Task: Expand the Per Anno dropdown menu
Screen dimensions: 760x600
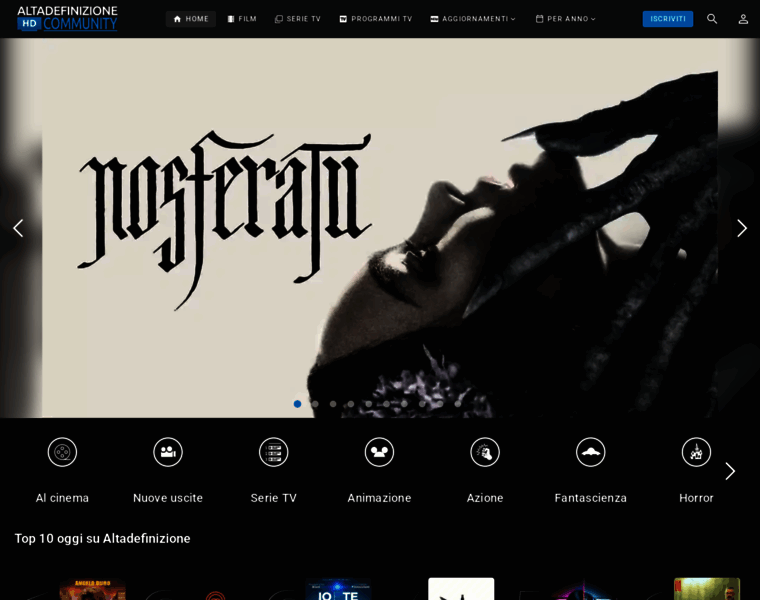Action: tap(565, 19)
